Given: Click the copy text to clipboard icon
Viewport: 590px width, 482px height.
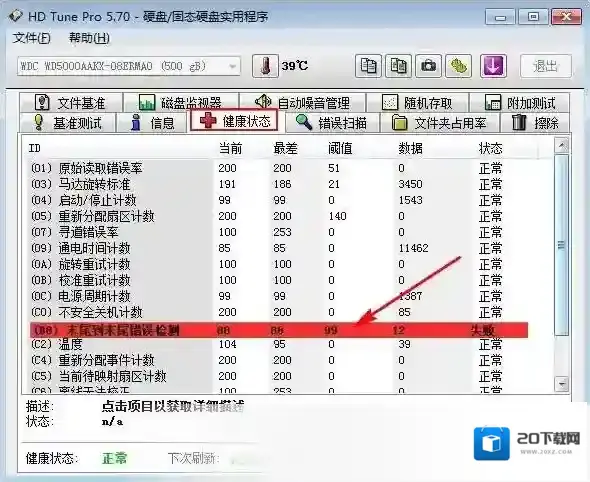Looking at the screenshot, I should [x=368, y=66].
